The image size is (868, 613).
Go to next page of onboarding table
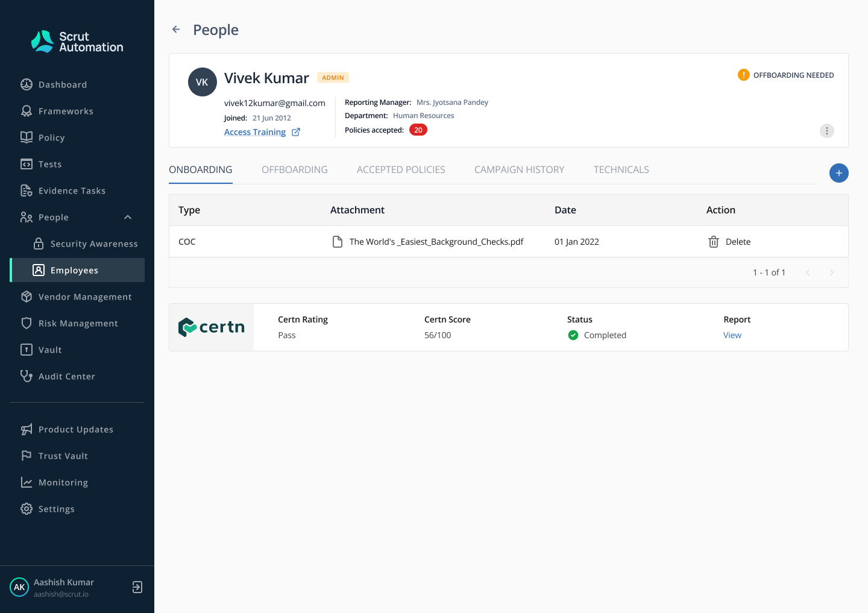832,272
